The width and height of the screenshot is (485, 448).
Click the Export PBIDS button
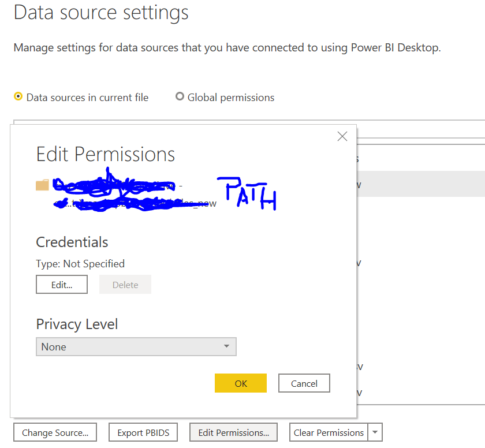pos(143,432)
